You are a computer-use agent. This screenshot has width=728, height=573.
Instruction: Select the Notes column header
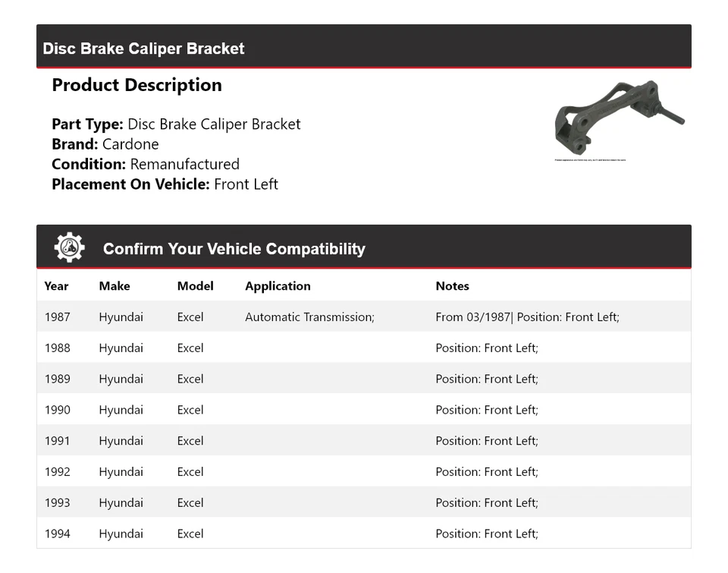tap(452, 286)
